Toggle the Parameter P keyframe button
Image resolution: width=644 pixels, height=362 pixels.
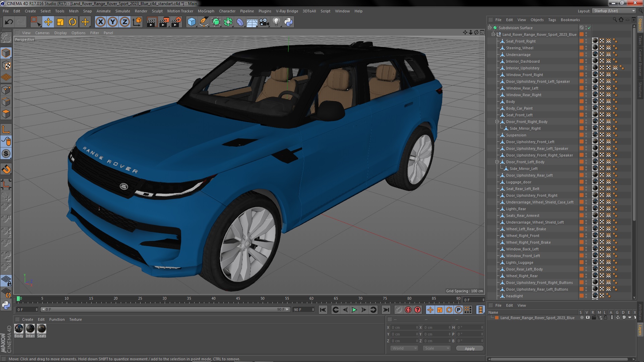coord(459,310)
